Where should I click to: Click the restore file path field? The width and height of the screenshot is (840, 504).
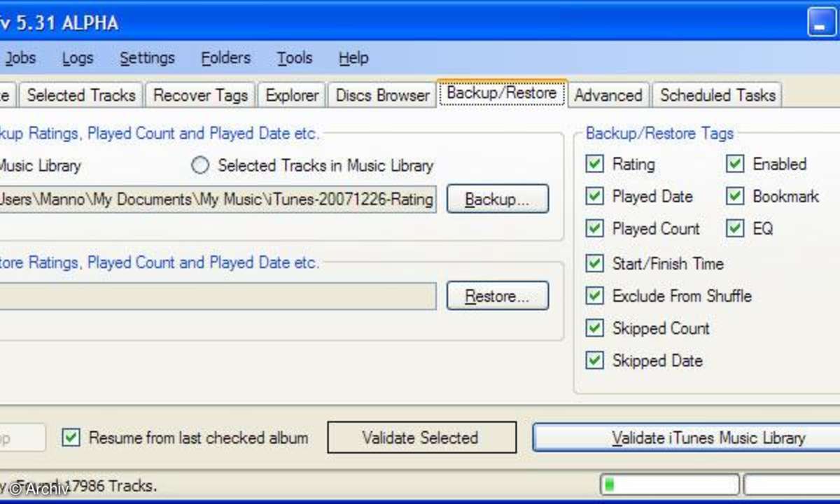click(218, 296)
